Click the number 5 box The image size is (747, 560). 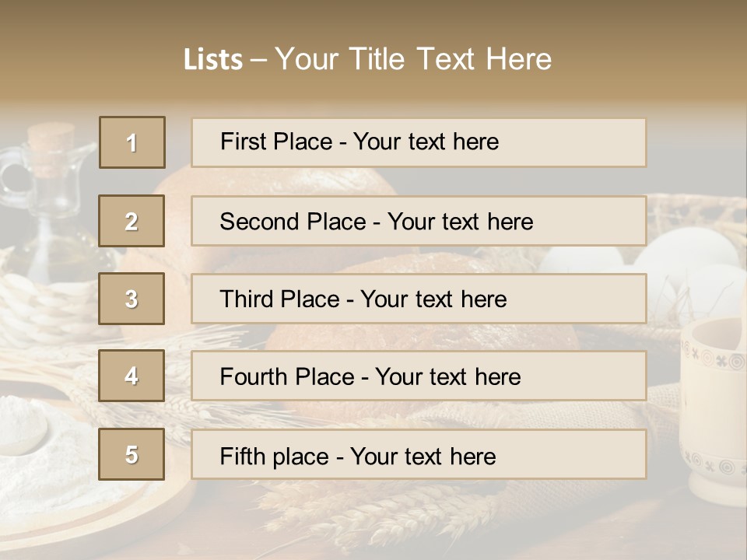pyautogui.click(x=132, y=454)
